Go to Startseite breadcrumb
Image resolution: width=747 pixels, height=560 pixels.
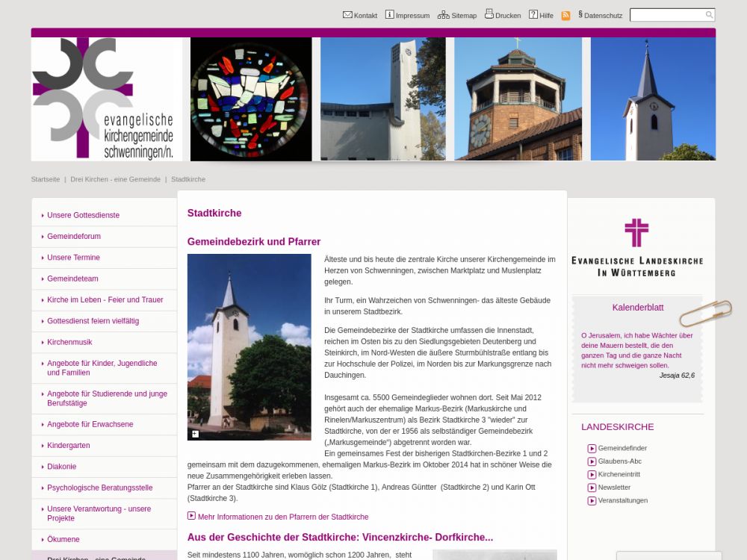46,179
